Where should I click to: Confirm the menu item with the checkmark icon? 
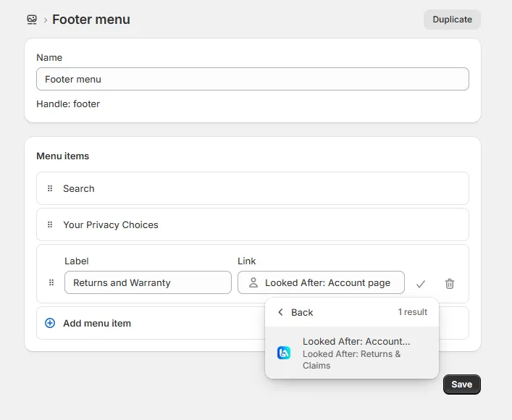[x=421, y=284]
